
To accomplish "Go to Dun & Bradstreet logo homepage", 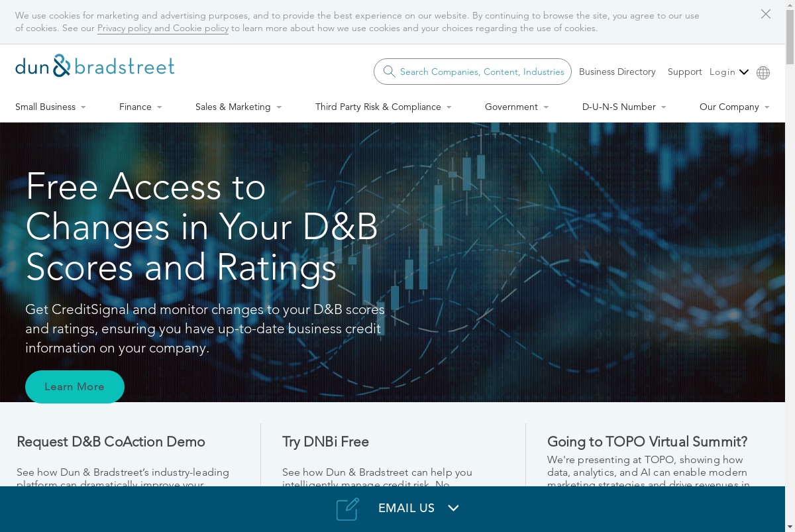I will (95, 66).
